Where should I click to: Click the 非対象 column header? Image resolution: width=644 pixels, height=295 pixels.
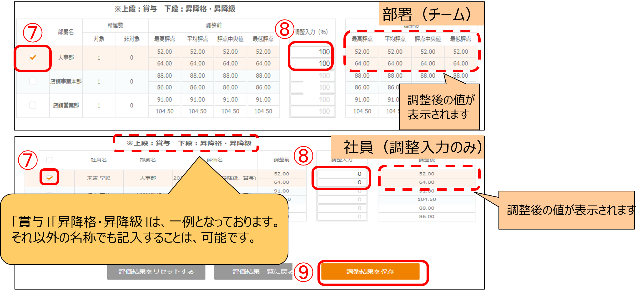point(132,39)
